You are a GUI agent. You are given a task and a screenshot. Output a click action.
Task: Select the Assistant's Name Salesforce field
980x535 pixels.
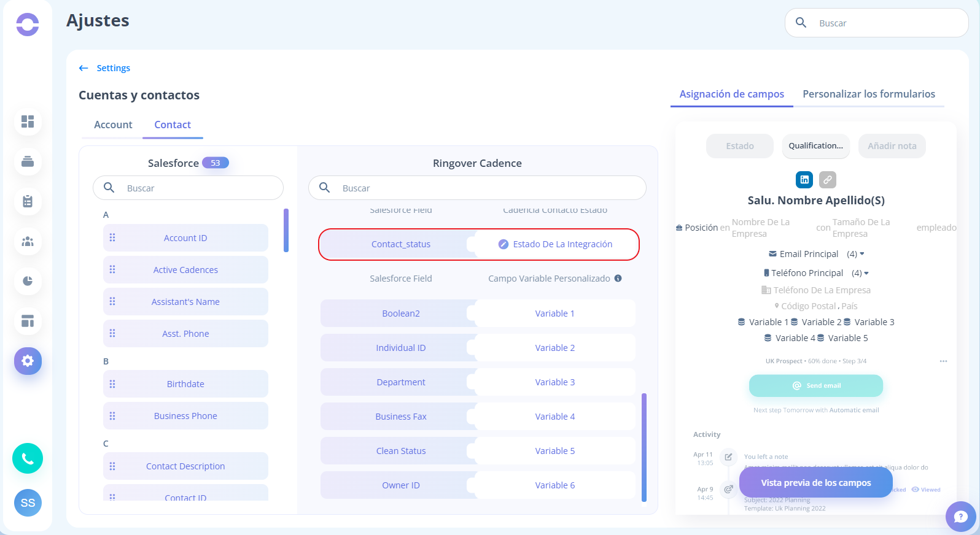[185, 302]
